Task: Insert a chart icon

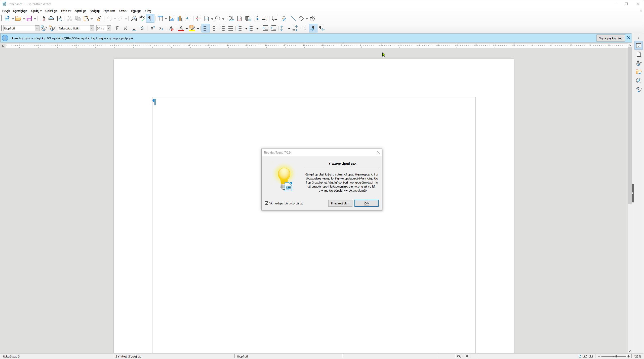Action: (x=180, y=18)
